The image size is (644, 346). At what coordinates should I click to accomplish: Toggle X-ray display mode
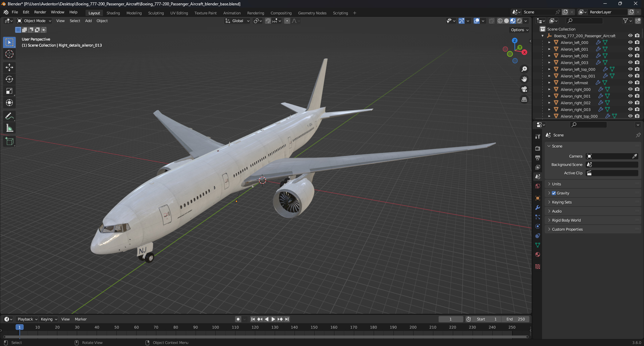coord(492,21)
